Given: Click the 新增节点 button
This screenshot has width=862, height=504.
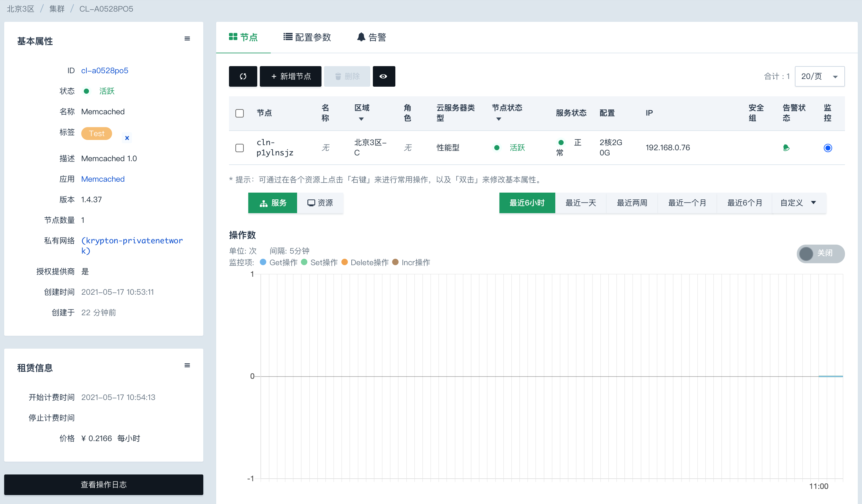Looking at the screenshot, I should [x=290, y=76].
